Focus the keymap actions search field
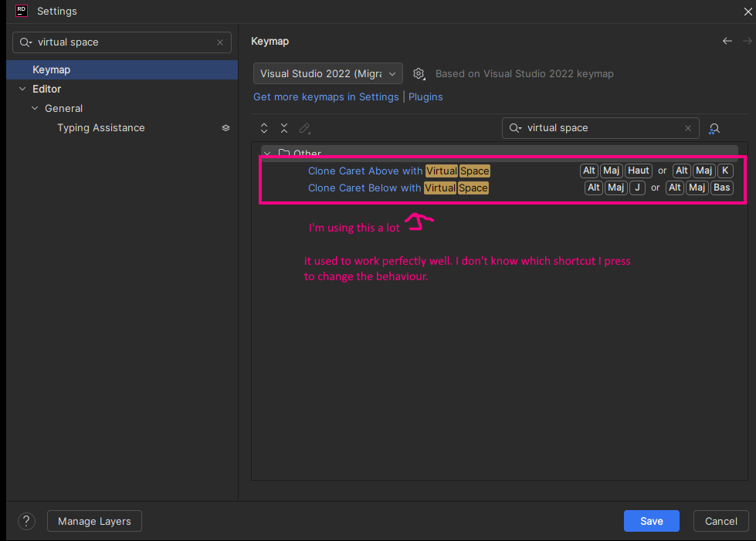Viewport: 756px width, 541px height. 600,128
